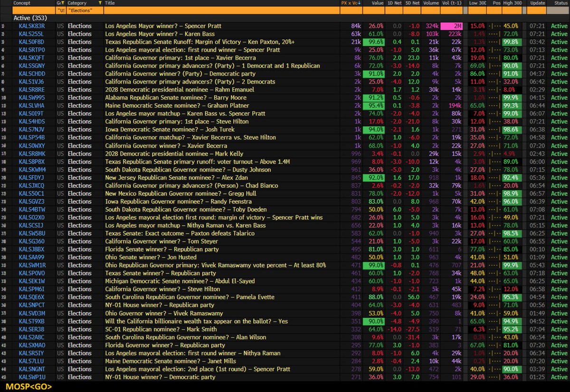Image resolution: width=570 pixels, height=392 pixels.
Task: Sort by the Low 30D column header
Action: coord(478,3)
